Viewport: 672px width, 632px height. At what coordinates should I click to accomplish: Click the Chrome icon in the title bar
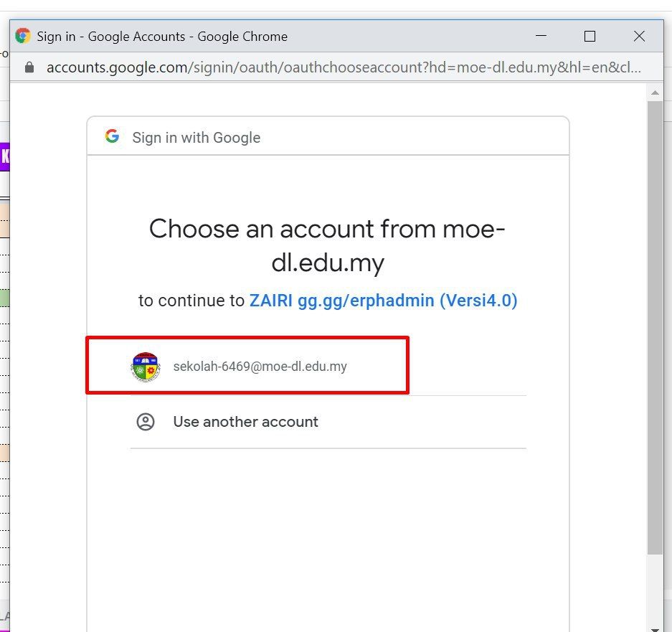[x=23, y=36]
